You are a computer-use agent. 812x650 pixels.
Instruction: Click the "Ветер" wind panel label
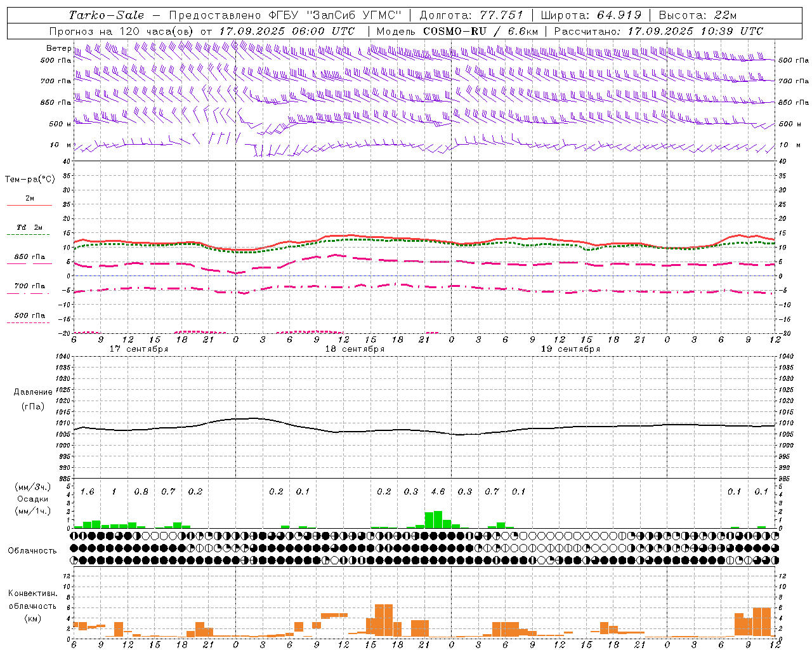(58, 48)
